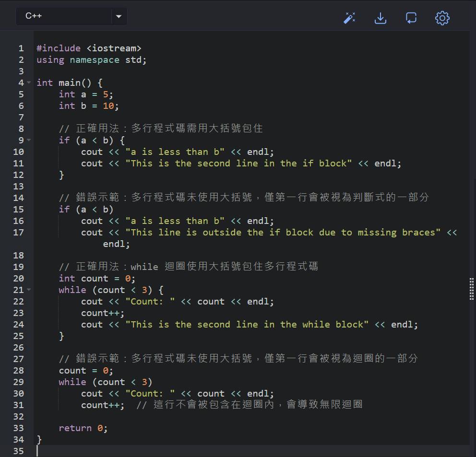476x457 pixels.
Task: Open editor settings gear icon
Action: coord(442,18)
